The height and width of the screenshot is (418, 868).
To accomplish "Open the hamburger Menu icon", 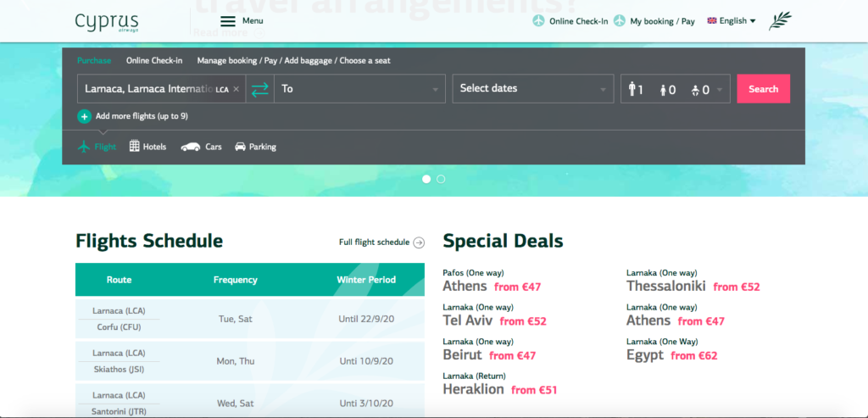I will pos(228,21).
